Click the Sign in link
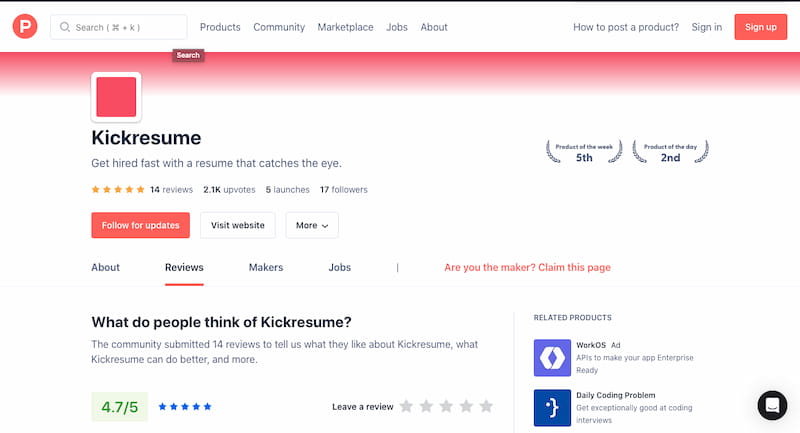The height and width of the screenshot is (433, 800). point(707,27)
